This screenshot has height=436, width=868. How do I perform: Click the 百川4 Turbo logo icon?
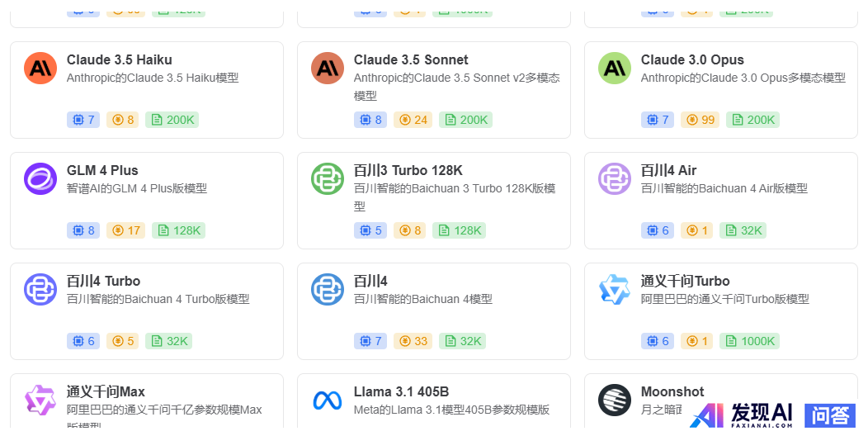40,289
